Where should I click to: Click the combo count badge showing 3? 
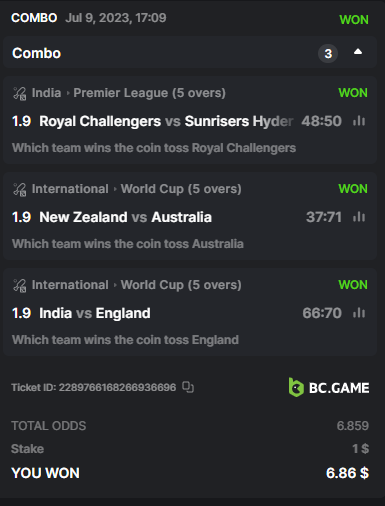coord(328,53)
